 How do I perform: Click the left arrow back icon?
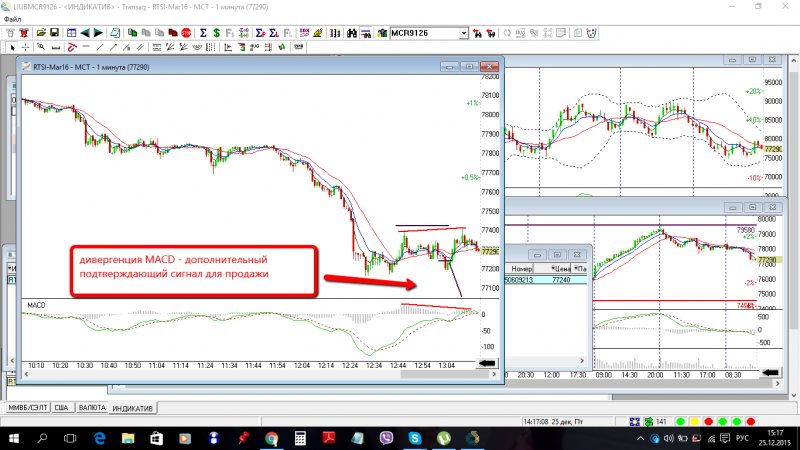point(85,33)
